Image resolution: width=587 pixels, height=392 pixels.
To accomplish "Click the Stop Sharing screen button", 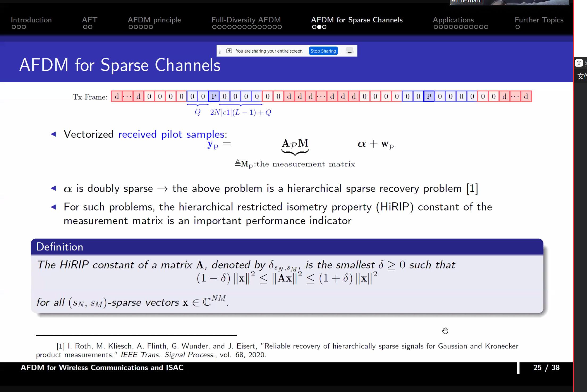I will tap(323, 51).
